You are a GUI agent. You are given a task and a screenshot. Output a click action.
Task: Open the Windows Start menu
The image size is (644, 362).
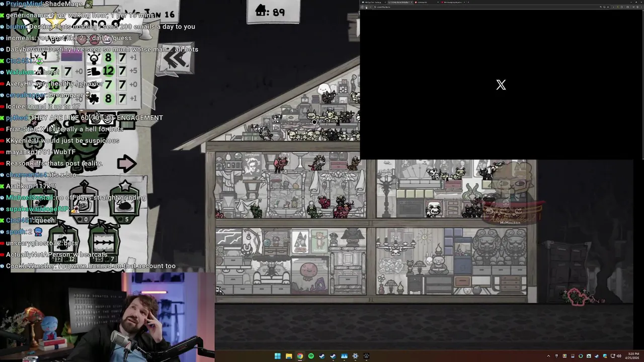(278, 356)
